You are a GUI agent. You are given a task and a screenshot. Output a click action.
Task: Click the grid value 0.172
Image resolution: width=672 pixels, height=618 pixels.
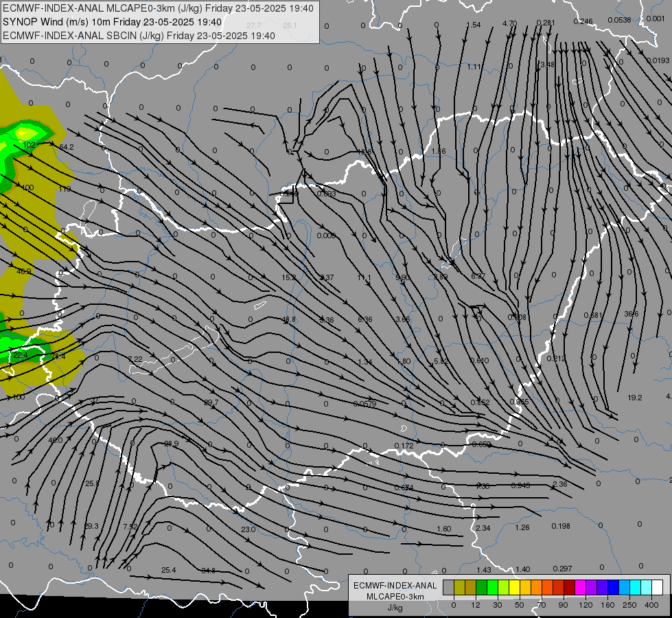coord(404,446)
